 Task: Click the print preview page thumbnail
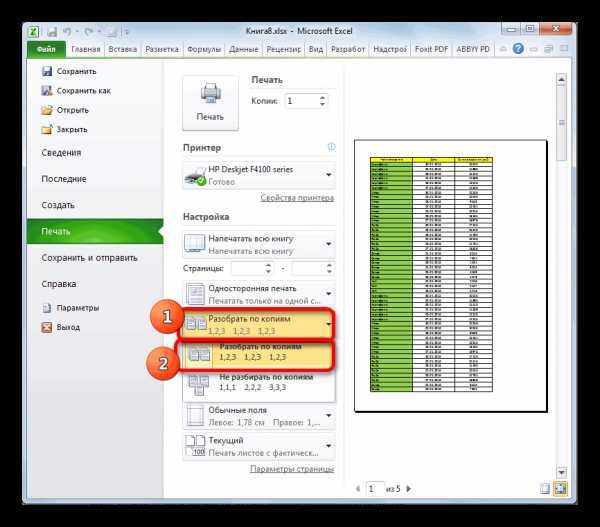[x=451, y=276]
